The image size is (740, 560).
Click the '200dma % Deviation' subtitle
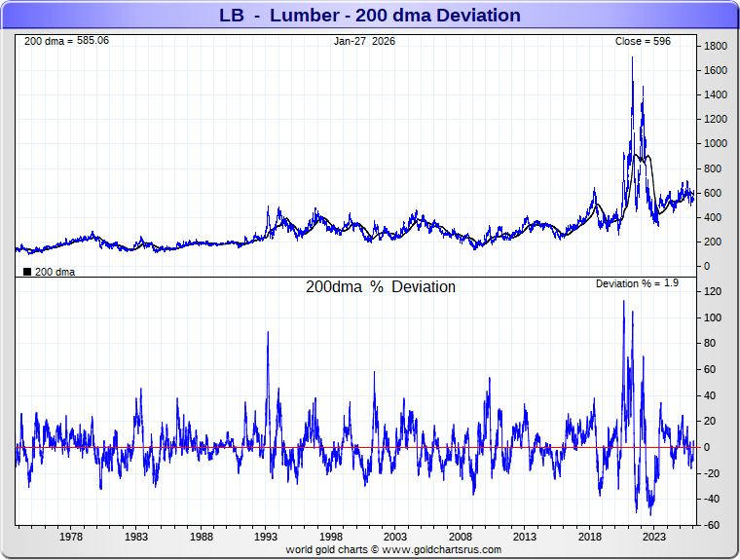point(381,286)
